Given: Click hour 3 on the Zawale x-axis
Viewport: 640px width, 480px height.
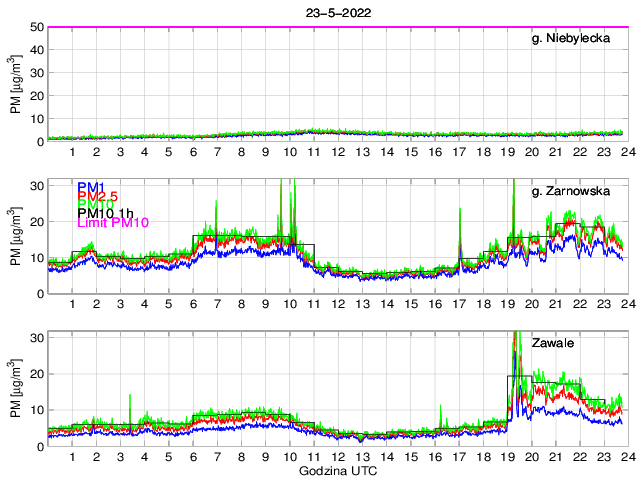Looking at the screenshot, I should 120,457.
